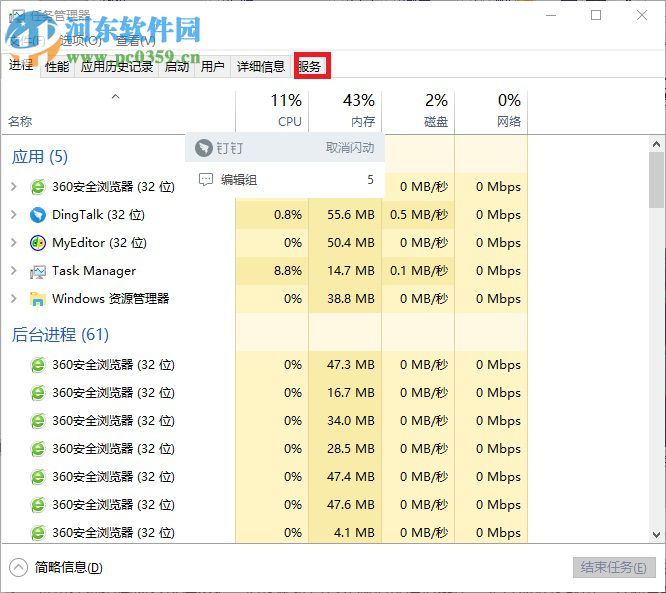Screen dimensions: 666x593
Task: Open the 详细信息 tab
Action: click(x=261, y=67)
